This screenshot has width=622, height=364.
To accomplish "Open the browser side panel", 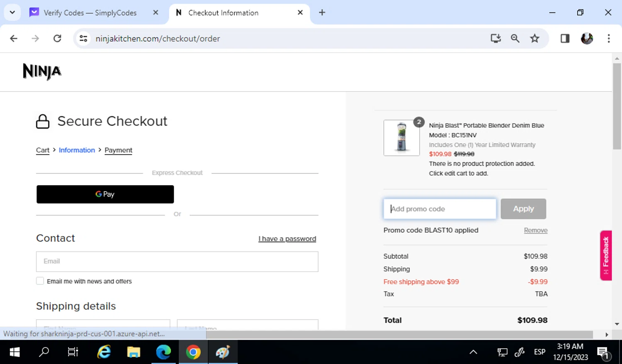I will (565, 39).
